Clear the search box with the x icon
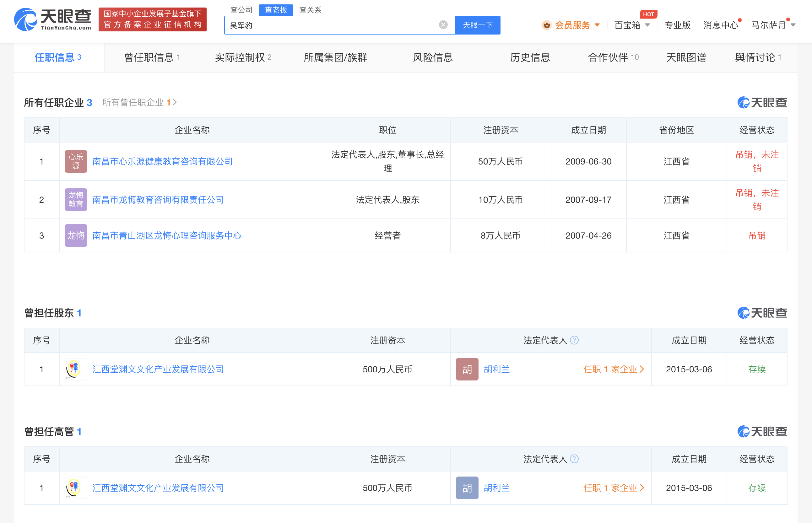This screenshot has height=523, width=812. pyautogui.click(x=442, y=24)
